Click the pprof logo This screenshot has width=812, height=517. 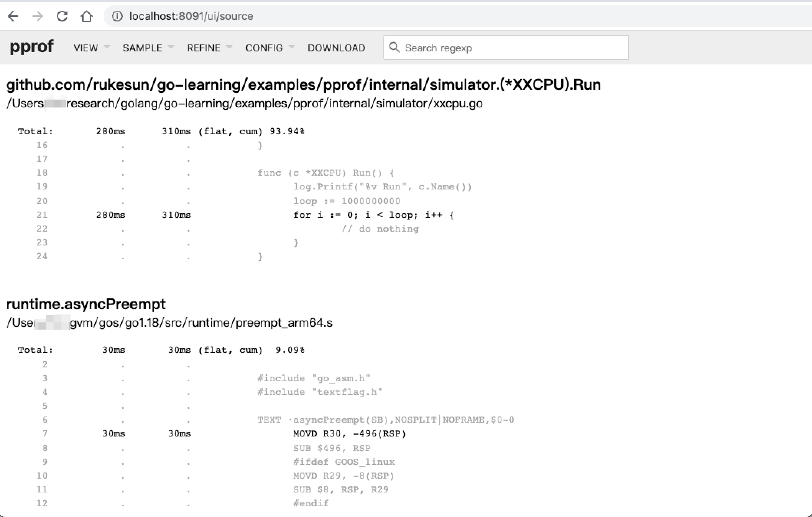32,46
